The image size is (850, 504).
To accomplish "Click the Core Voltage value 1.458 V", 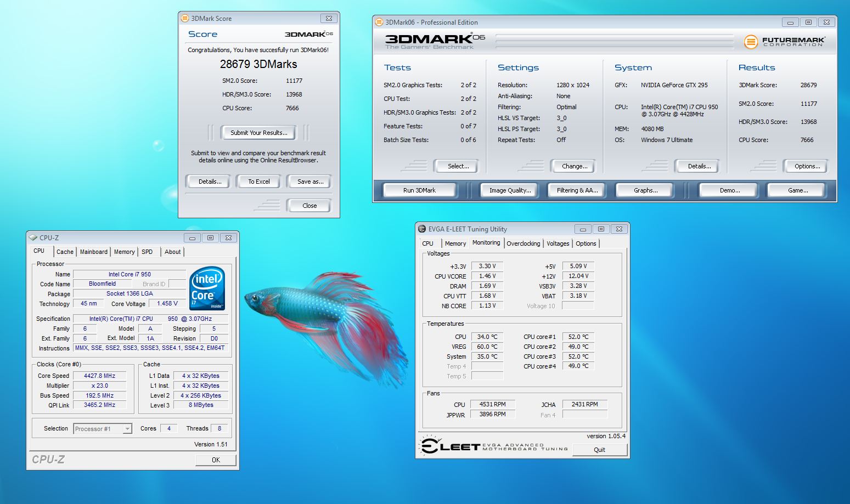I will coord(167,303).
